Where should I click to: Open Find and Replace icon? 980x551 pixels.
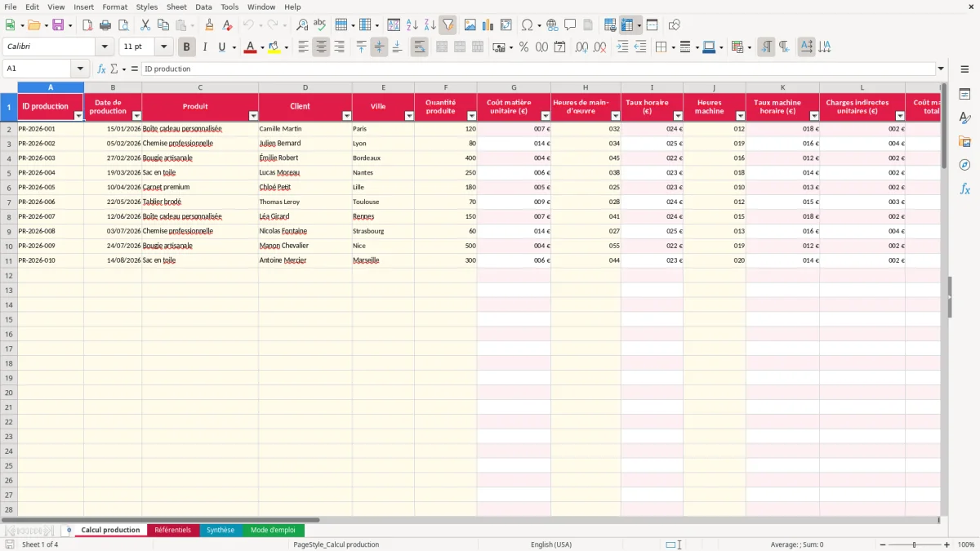pos(302,25)
